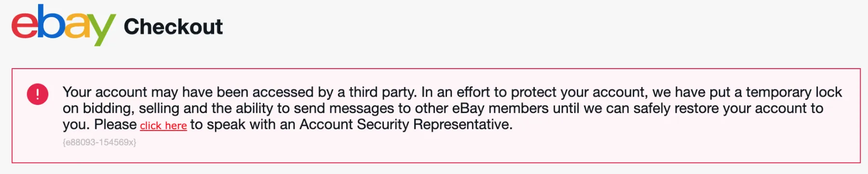
Task: Click the error code e88093-154569x text
Action: tap(99, 143)
